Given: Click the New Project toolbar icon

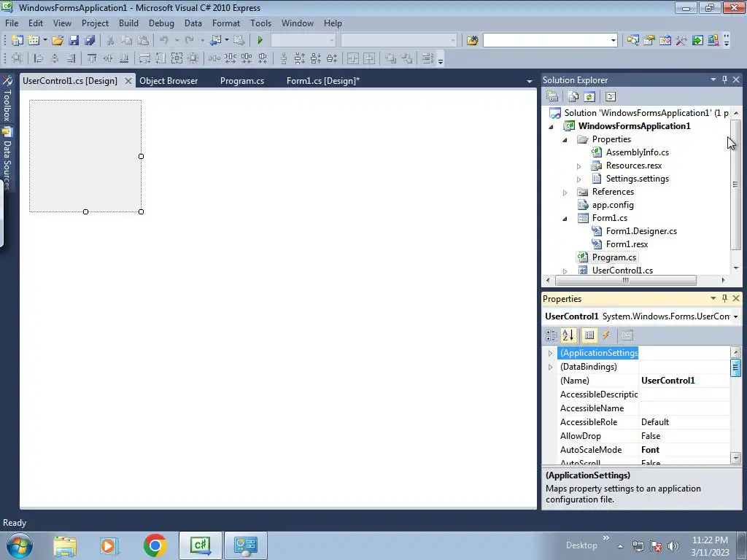Looking at the screenshot, I should 18,41.
